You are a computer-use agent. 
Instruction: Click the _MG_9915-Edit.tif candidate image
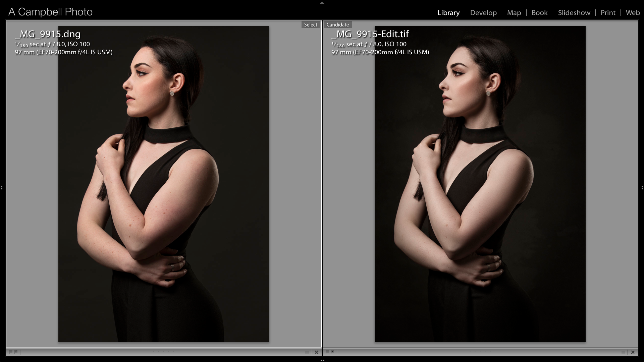[x=480, y=184]
